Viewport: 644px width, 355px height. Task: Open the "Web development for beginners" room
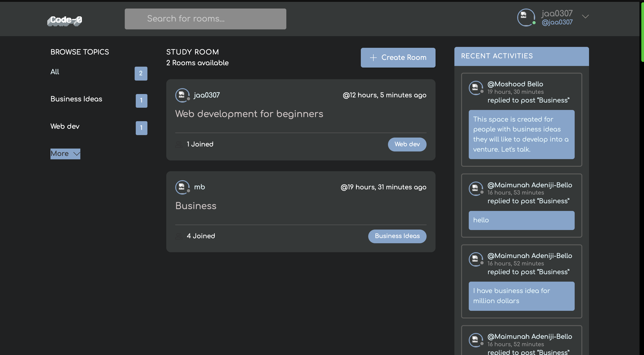pos(249,114)
